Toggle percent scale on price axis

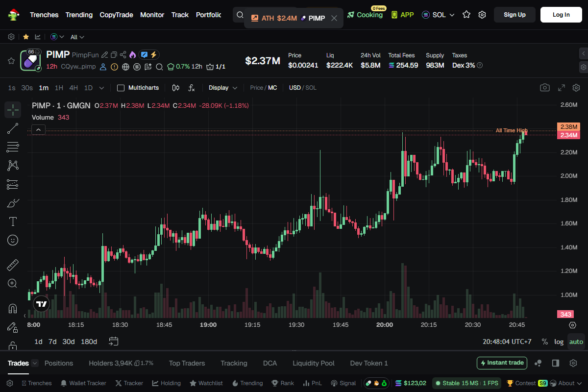(544, 342)
